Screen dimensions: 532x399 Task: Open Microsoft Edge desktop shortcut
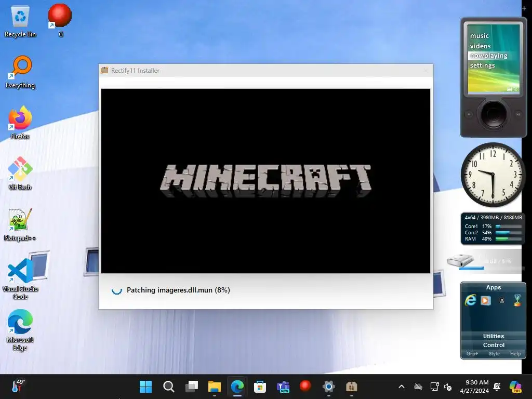coord(20,330)
